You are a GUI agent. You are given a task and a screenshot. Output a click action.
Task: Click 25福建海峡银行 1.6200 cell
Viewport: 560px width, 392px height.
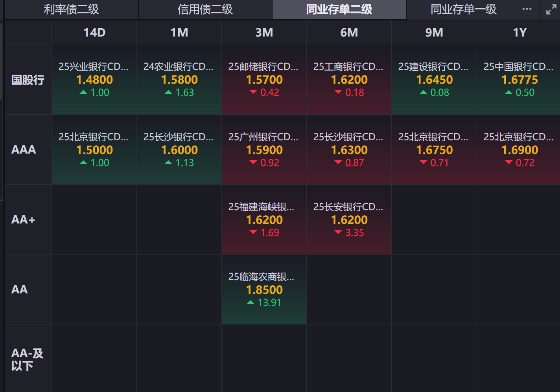(264, 220)
